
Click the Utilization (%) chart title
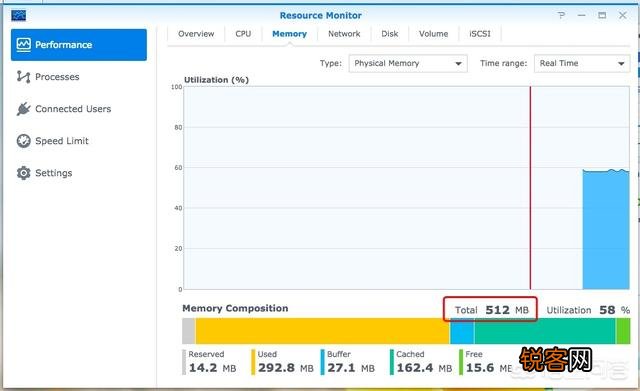click(216, 80)
